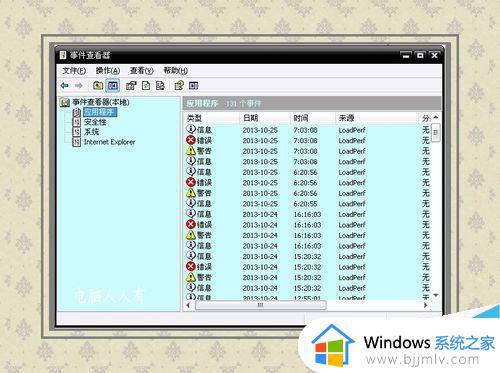Screen dimensions: 500x373
Task: Select the 应用程序 log in the tree
Action: click(100, 112)
